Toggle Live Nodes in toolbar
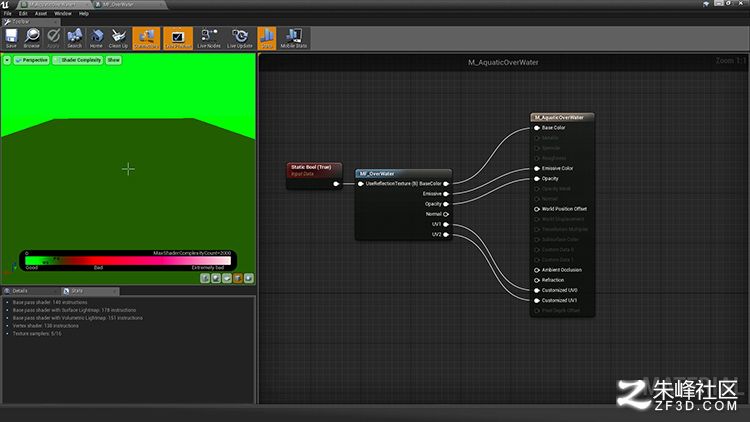750x422 pixels. point(209,38)
